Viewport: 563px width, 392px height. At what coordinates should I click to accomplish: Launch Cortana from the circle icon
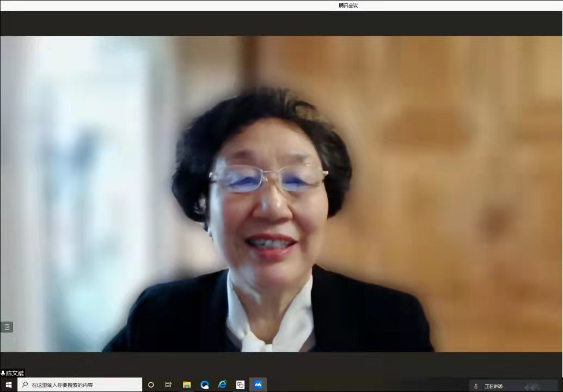[151, 385]
